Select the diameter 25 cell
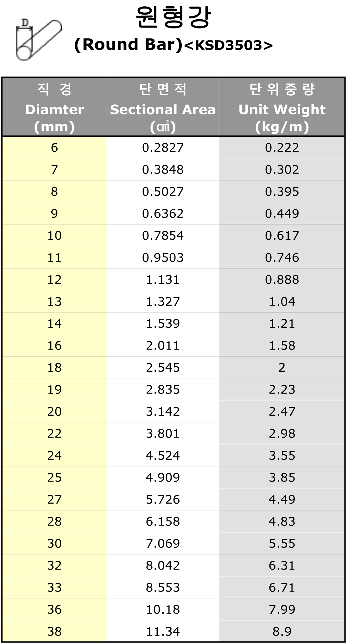 coord(54,477)
